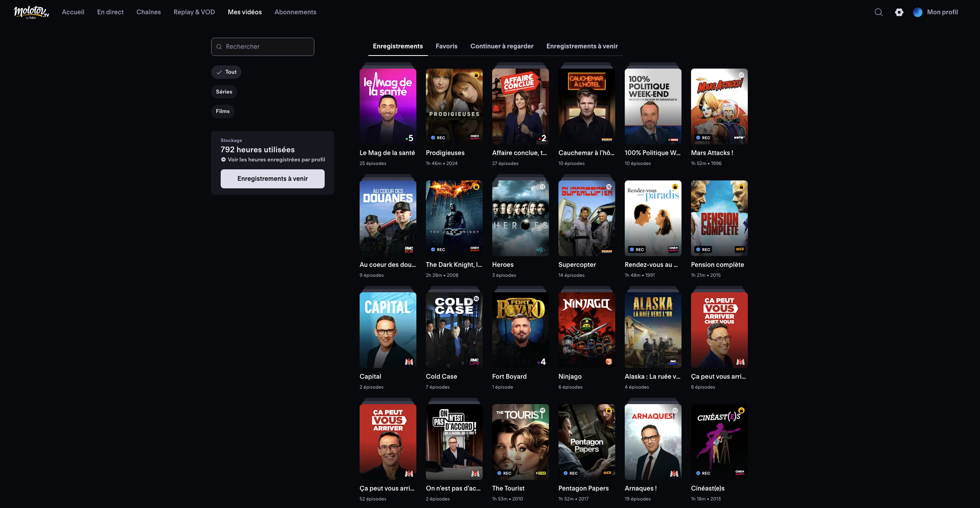Open the Ninjago poster

[587, 330]
